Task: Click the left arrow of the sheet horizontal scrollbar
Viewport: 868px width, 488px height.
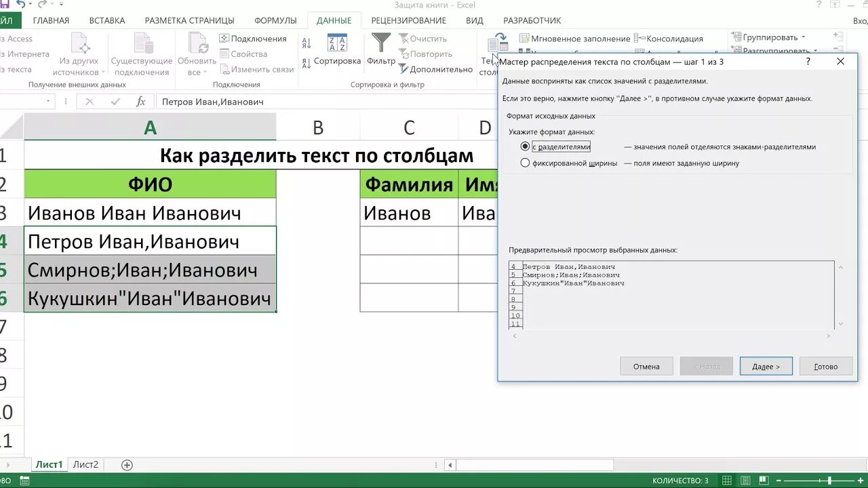Action: click(x=450, y=465)
